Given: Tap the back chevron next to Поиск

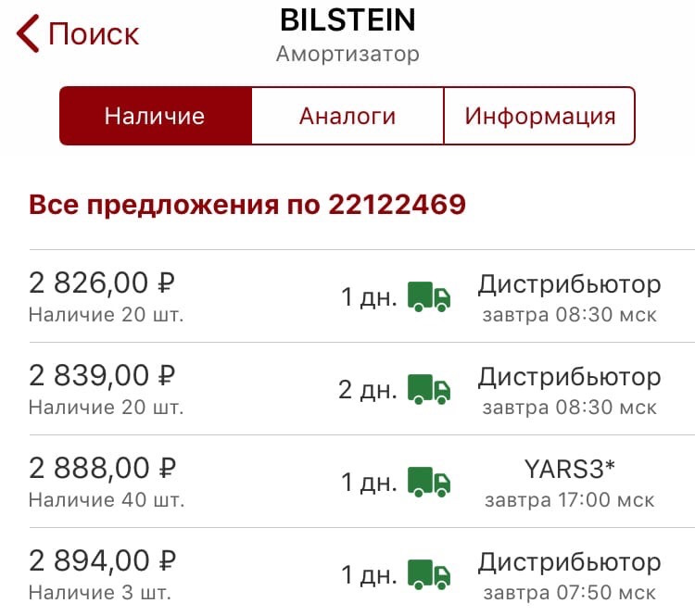Looking at the screenshot, I should click(28, 33).
